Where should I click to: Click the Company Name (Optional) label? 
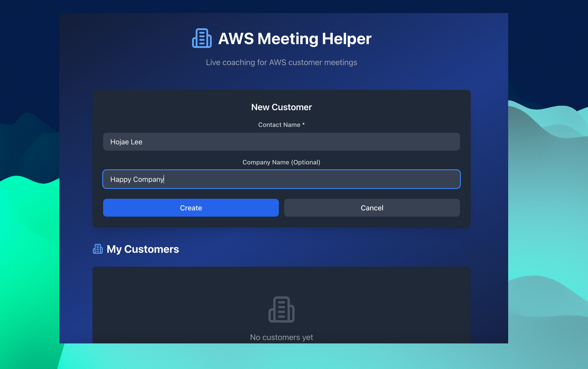(x=281, y=162)
